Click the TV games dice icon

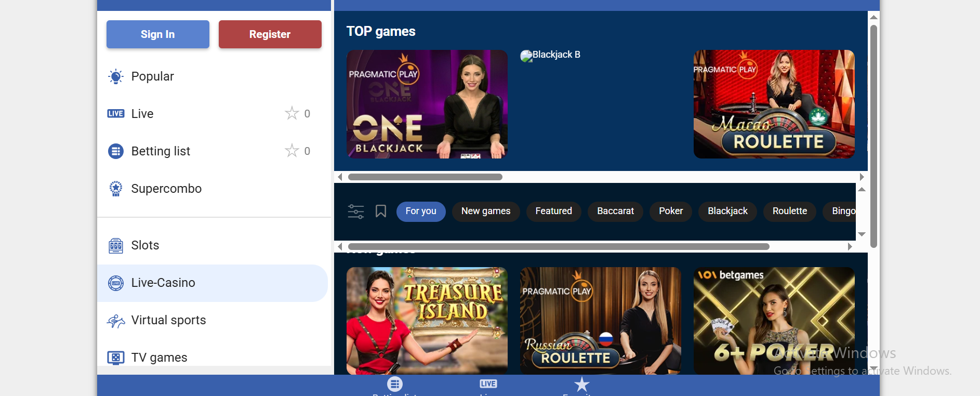116,358
